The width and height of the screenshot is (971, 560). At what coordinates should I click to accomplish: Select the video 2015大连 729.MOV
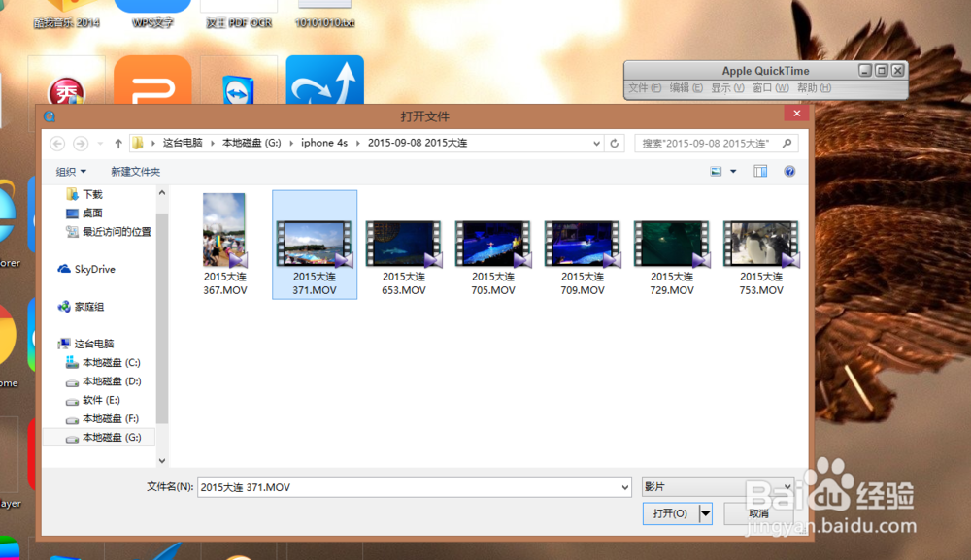pyautogui.click(x=671, y=259)
